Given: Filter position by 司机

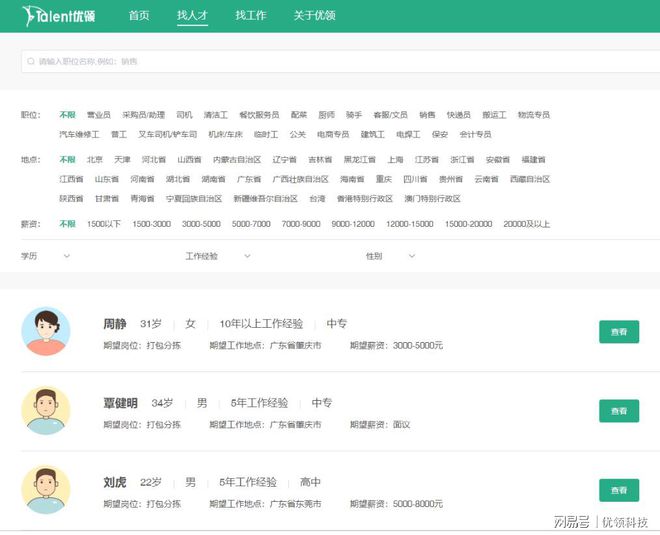Looking at the screenshot, I should click(184, 114).
